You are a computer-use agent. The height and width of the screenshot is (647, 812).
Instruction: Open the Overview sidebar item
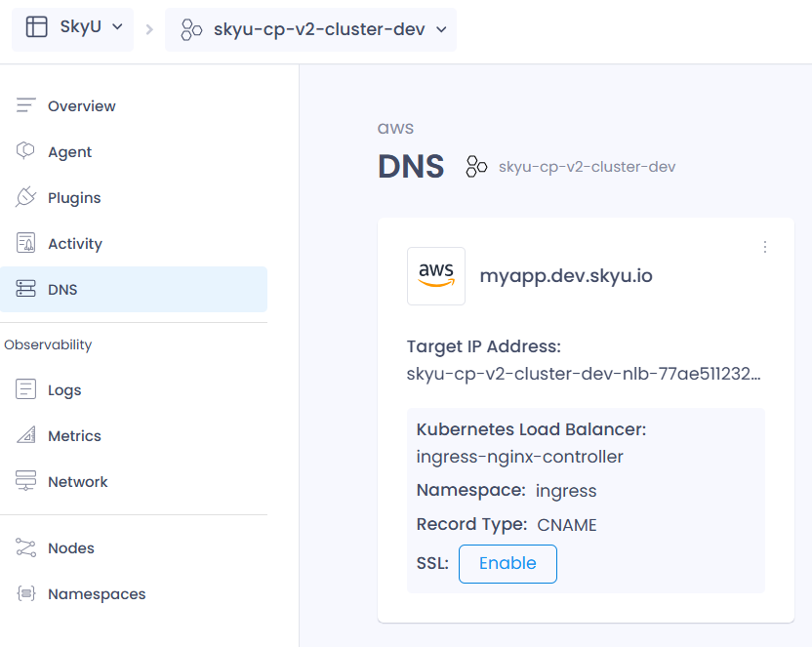point(134,105)
